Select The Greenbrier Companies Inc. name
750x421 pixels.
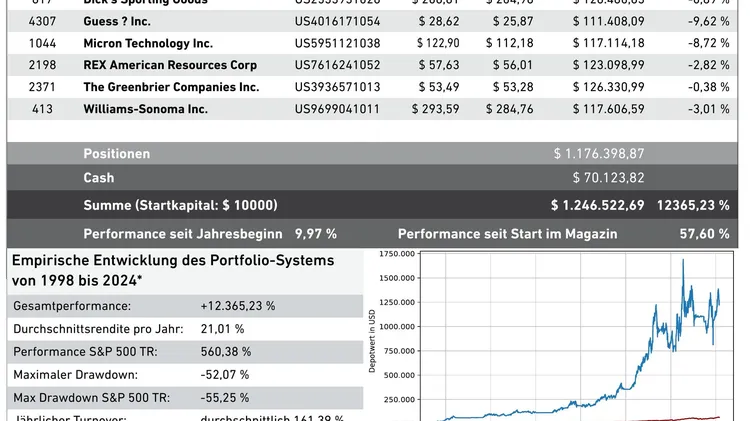171,87
